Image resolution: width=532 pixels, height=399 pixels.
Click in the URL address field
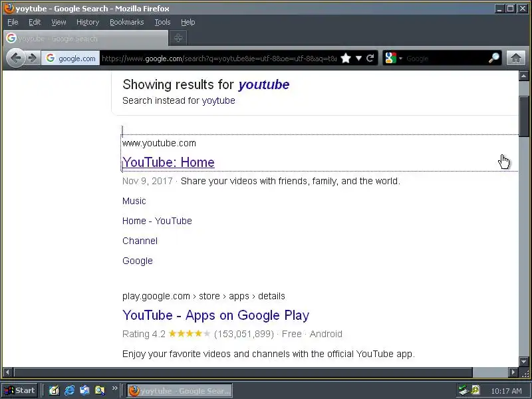tap(219, 59)
